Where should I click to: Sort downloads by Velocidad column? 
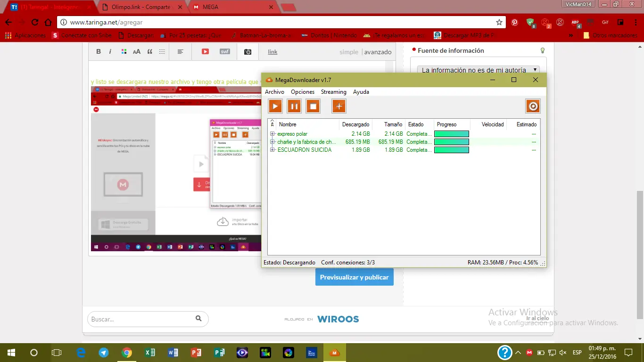click(x=488, y=124)
